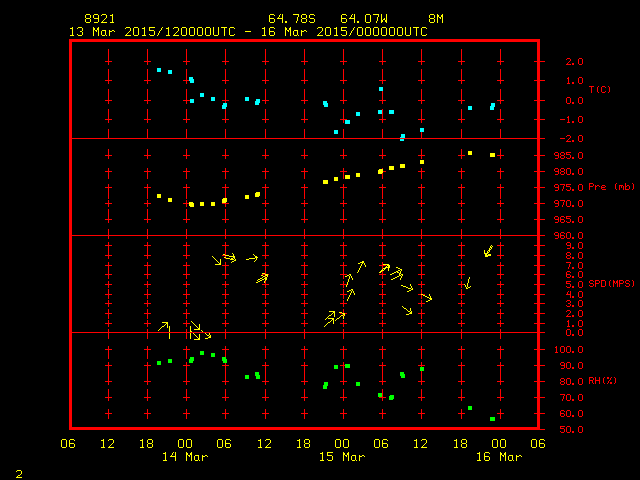Click the leftmost 06 hour tick label

69,444
